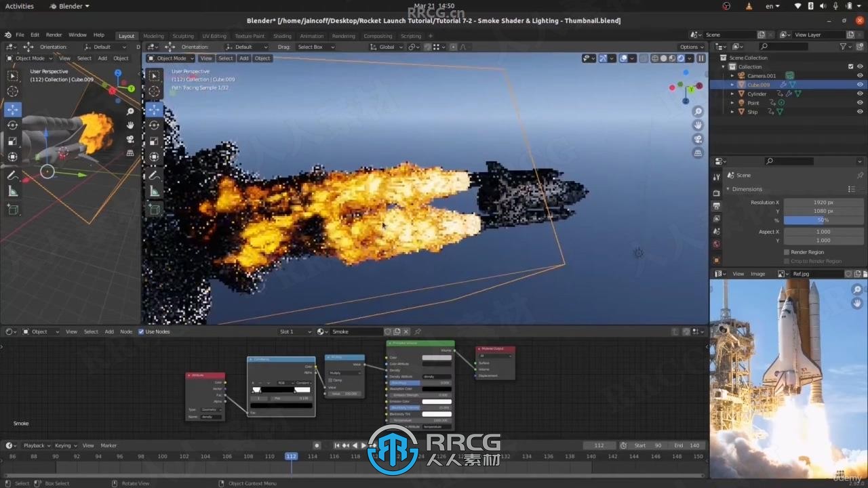Viewport: 868px width, 488px height.
Task: Activate the Annotate tool in the main rendered viewport
Action: [x=155, y=176]
